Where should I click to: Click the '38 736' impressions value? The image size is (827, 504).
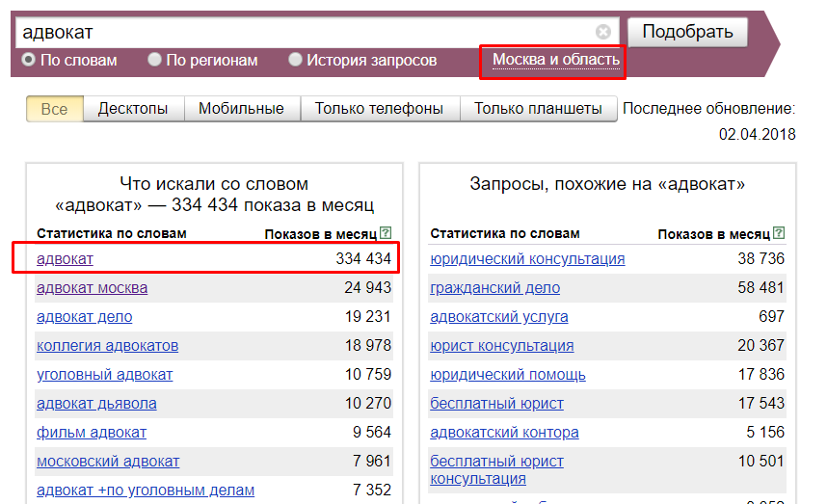761,259
